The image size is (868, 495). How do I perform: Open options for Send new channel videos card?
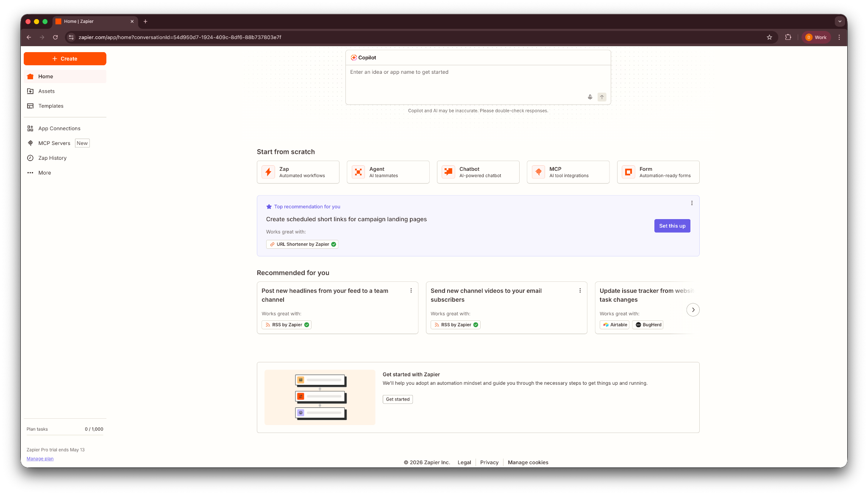point(580,291)
